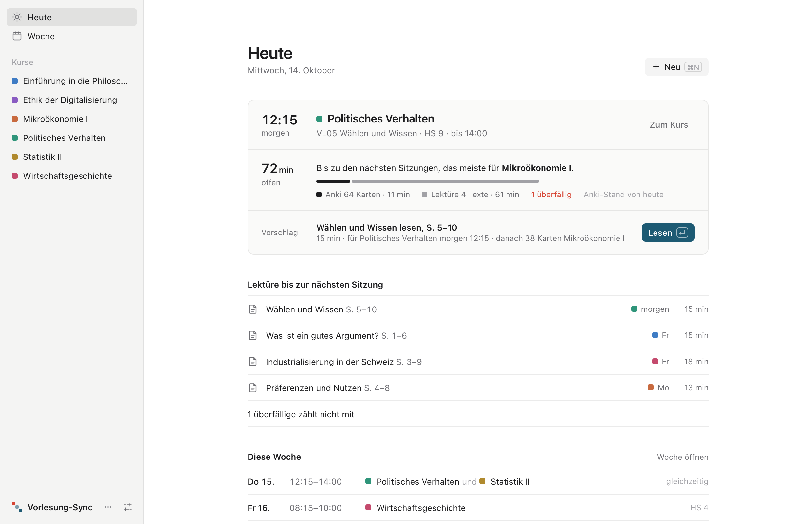Click the document icon for Was ist ein gutes Argument?
Viewport: 812px width, 524px height.
click(x=252, y=335)
